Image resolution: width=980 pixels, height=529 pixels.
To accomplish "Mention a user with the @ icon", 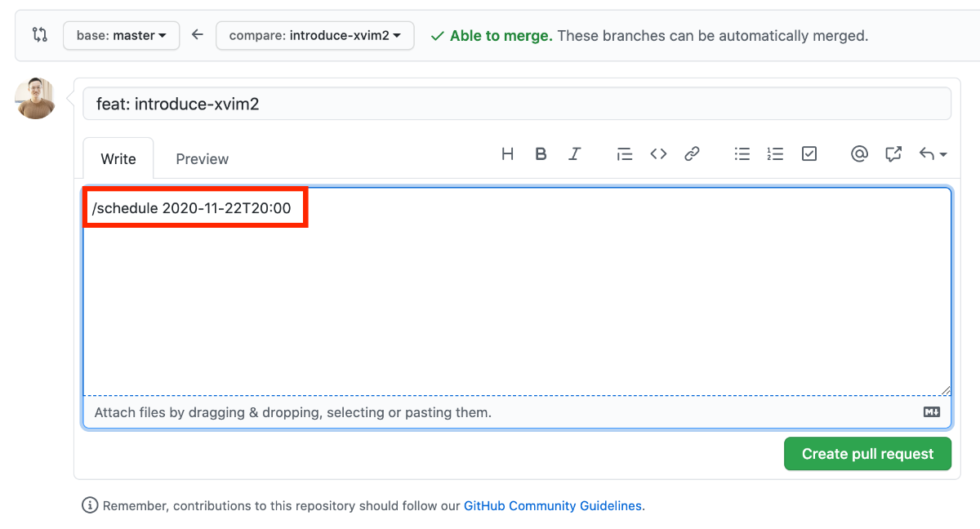I will (x=859, y=153).
